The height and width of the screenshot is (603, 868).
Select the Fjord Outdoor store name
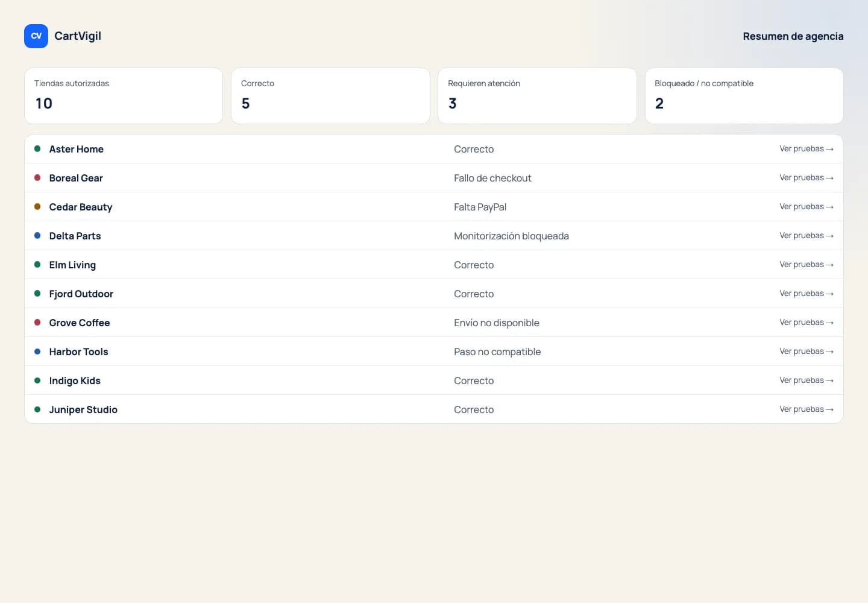(81, 294)
